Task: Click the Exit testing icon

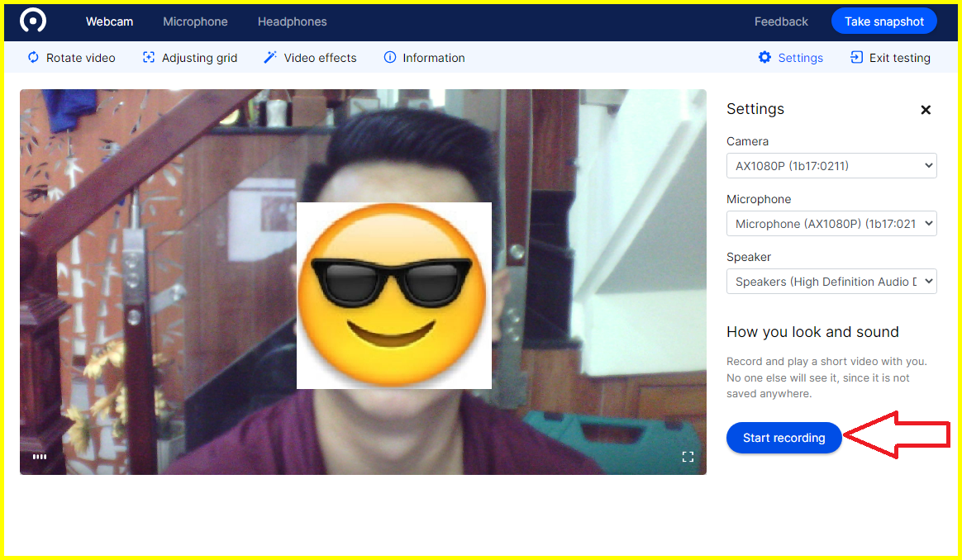Action: click(856, 58)
